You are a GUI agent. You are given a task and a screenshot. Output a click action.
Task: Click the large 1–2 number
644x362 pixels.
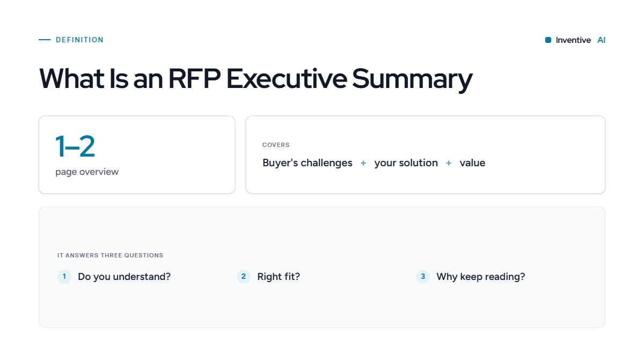tap(75, 146)
